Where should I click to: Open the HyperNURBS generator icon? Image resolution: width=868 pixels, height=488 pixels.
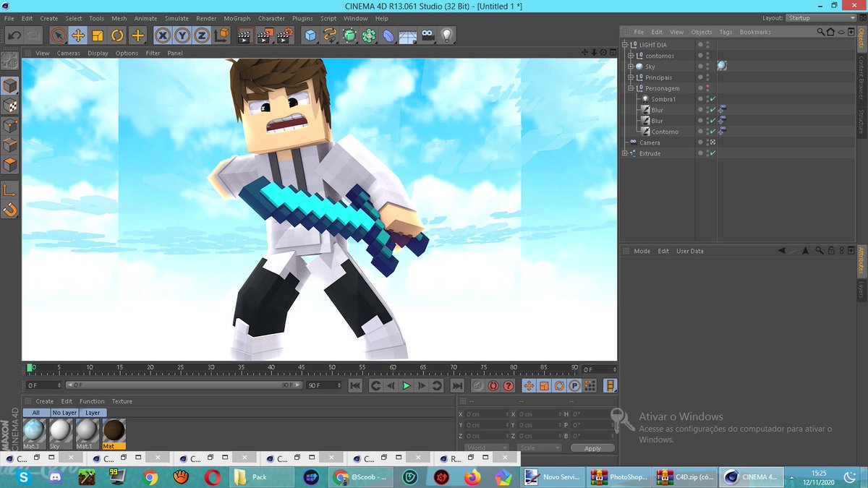coord(349,35)
